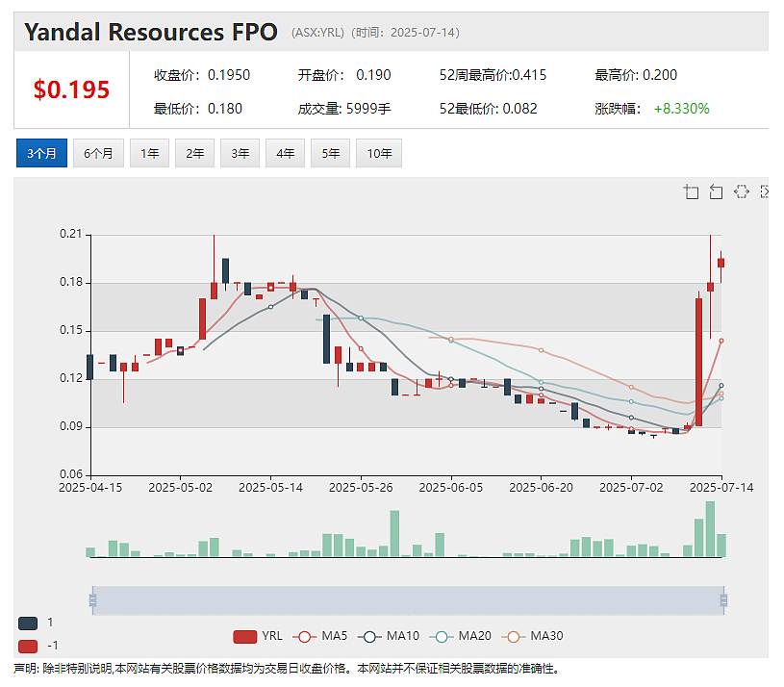Click the 2025-05-26 x-axis label
Image resolution: width=784 pixels, height=687 pixels.
pos(361,488)
